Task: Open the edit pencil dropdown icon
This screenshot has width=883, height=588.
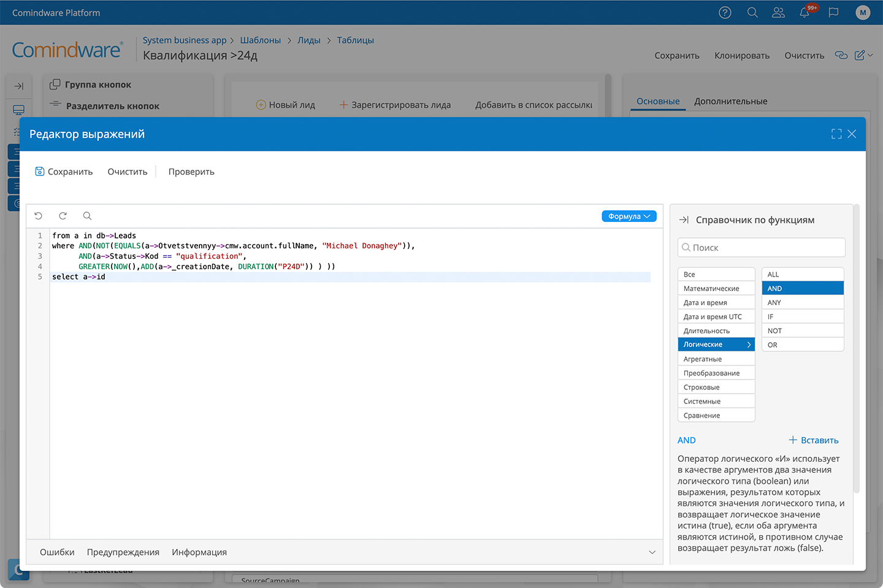Action: click(x=863, y=55)
